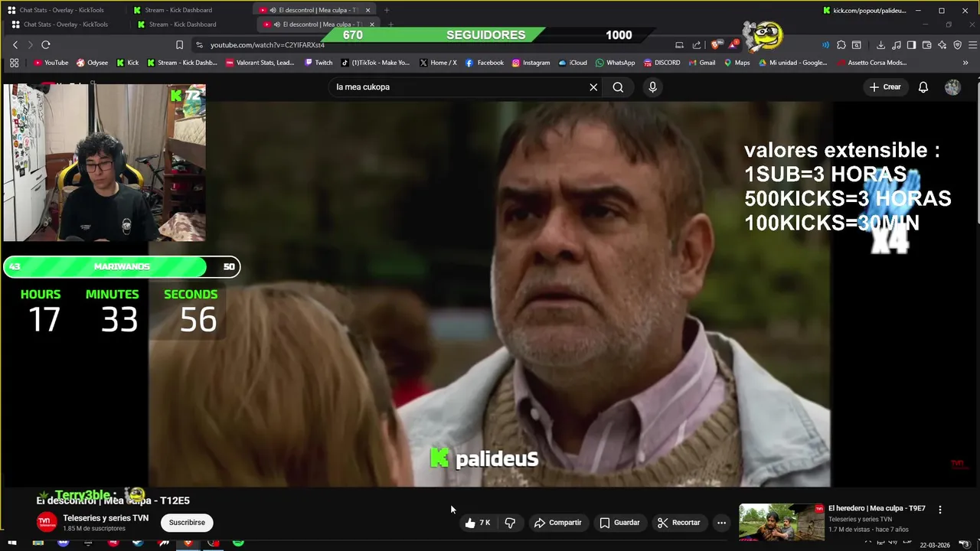The height and width of the screenshot is (551, 980).
Task: Click the Recortar button
Action: tap(679, 523)
